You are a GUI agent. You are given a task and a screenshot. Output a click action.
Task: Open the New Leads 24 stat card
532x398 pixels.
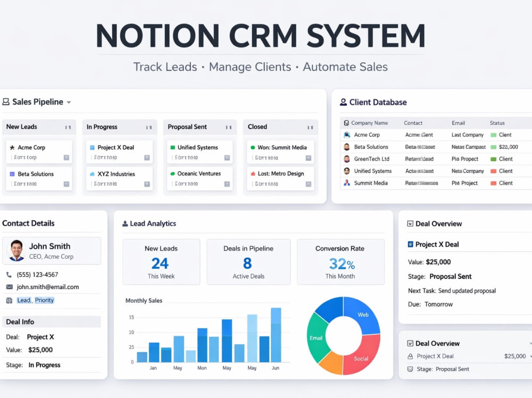(161, 262)
